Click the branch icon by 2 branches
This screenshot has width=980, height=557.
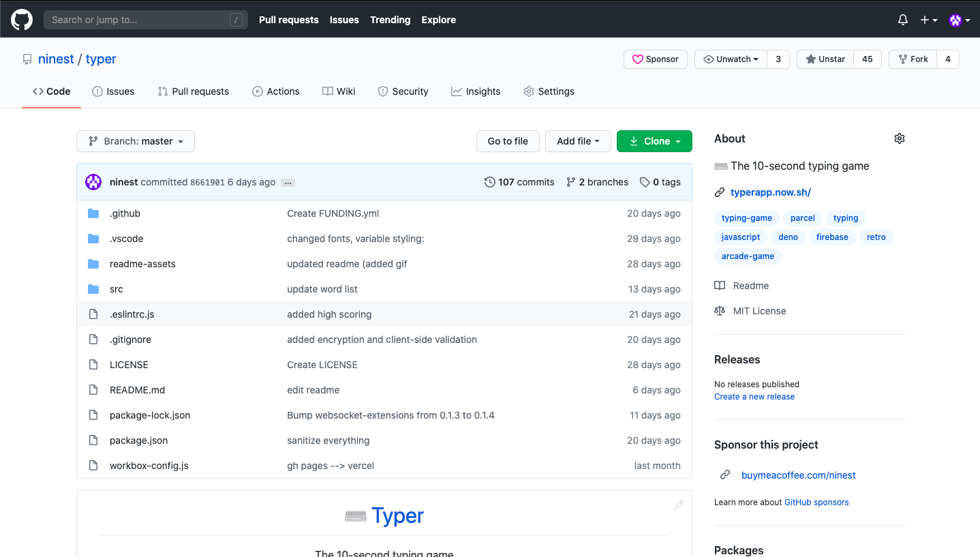coord(571,182)
